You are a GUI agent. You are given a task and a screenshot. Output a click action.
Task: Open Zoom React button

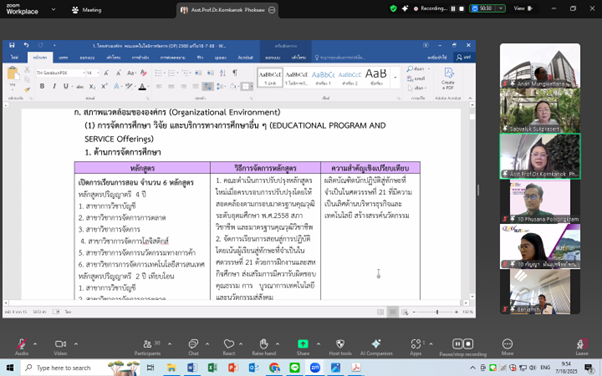point(229,347)
